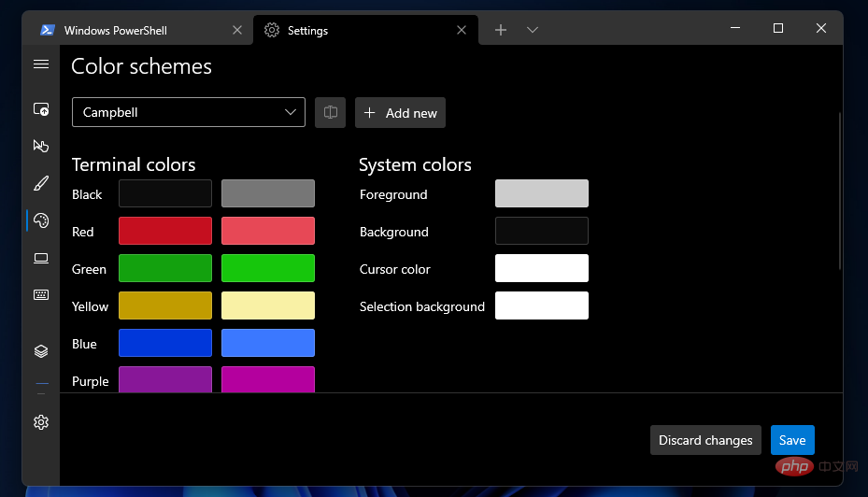Click the Add new button
Screen dimensions: 868x497
(x=400, y=112)
